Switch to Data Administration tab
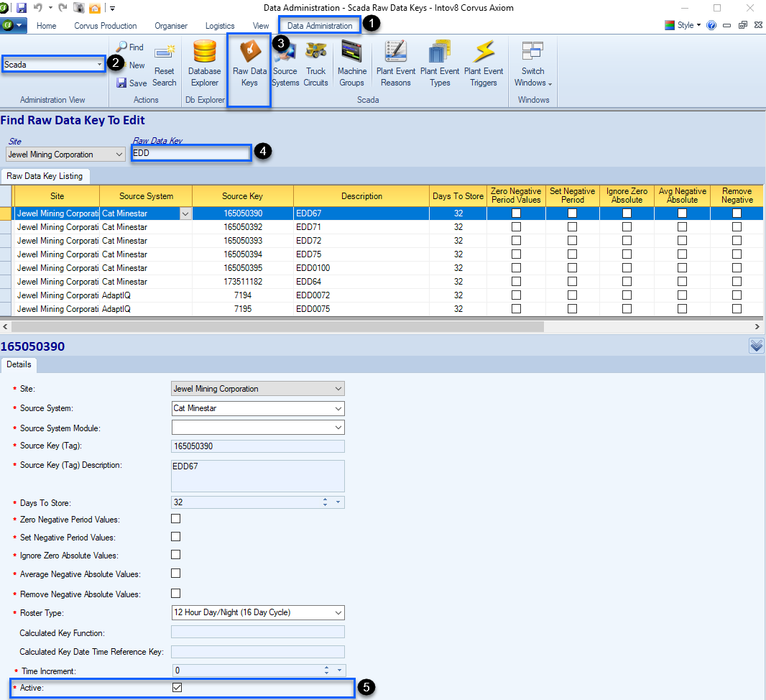The image size is (766, 700). [320, 25]
